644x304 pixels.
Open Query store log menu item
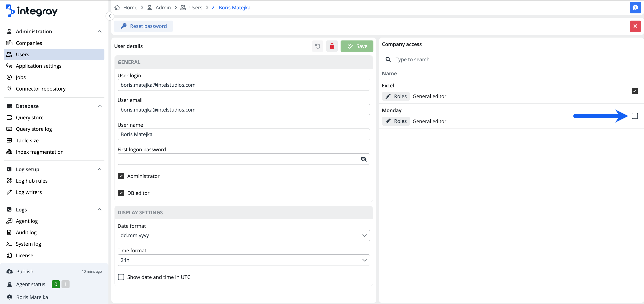(34, 129)
